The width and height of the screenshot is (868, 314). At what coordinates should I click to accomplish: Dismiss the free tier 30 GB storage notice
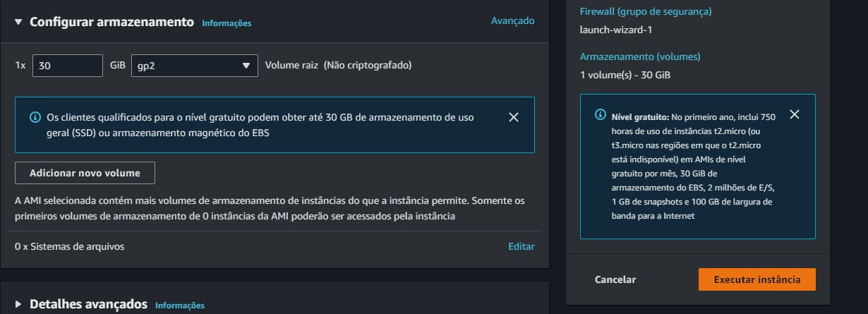514,117
